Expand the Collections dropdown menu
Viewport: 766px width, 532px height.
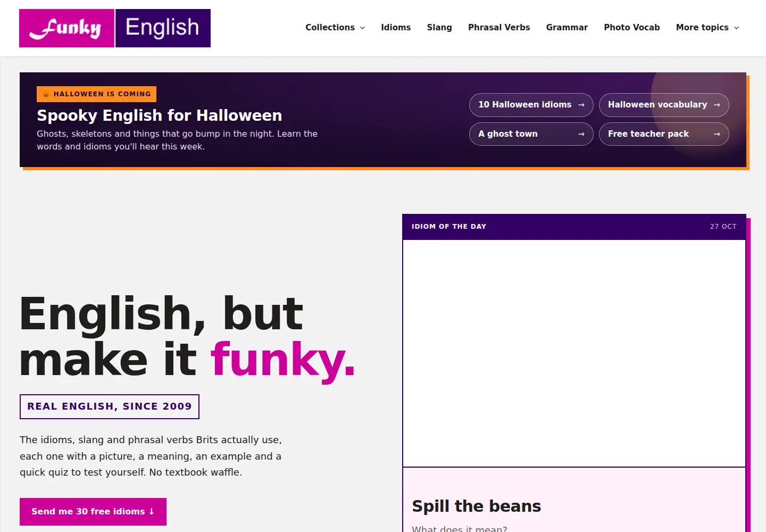coord(335,28)
